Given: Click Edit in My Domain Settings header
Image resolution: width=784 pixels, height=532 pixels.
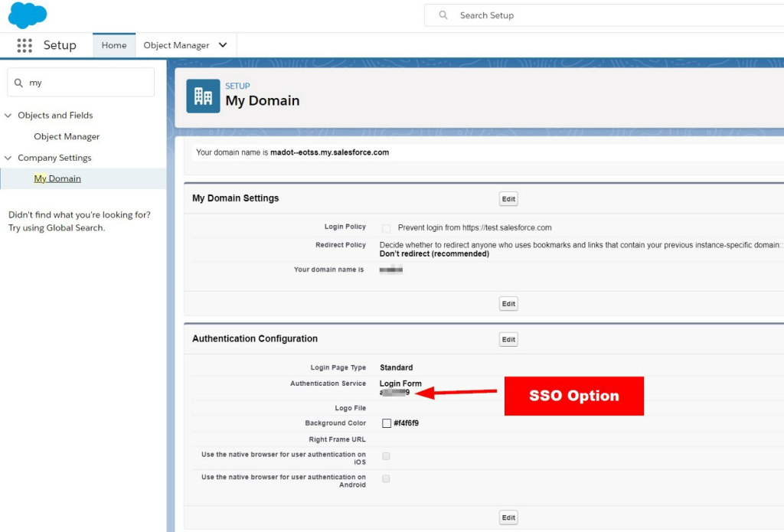Looking at the screenshot, I should [x=508, y=199].
